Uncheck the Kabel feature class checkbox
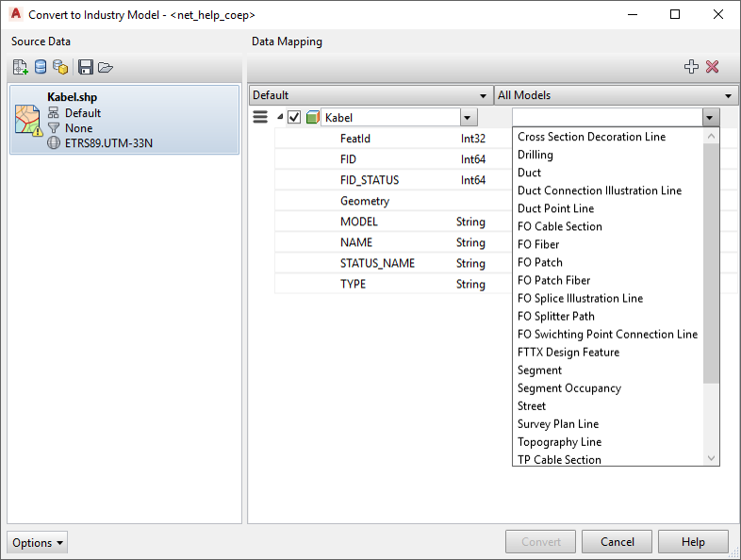The height and width of the screenshot is (560, 741). (x=294, y=118)
